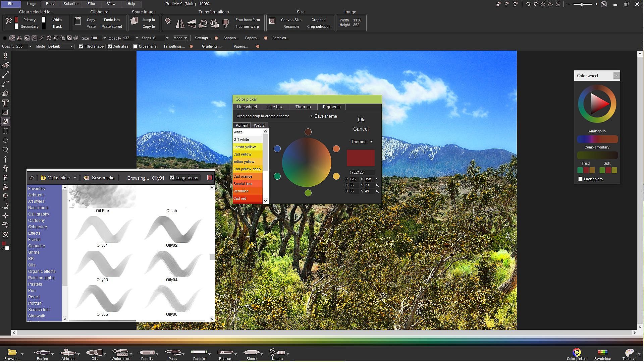The image size is (644, 362).
Task: Select the straight line tool
Action: (5, 75)
